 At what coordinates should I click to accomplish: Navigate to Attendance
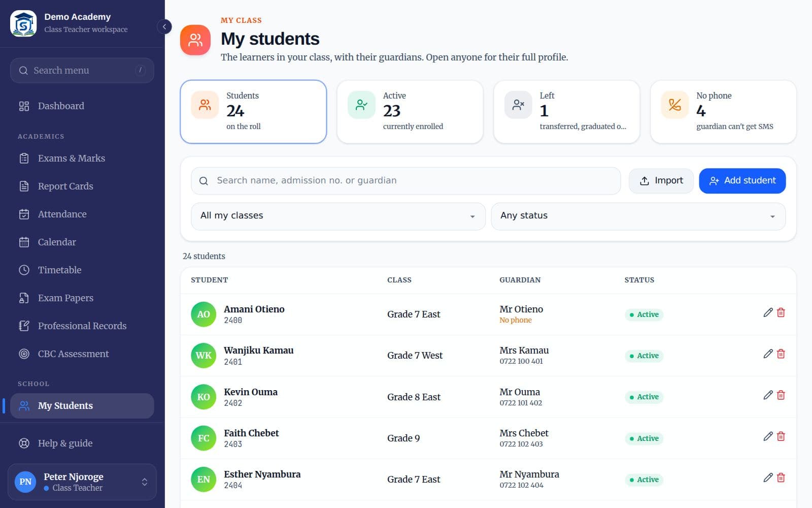(x=82, y=214)
